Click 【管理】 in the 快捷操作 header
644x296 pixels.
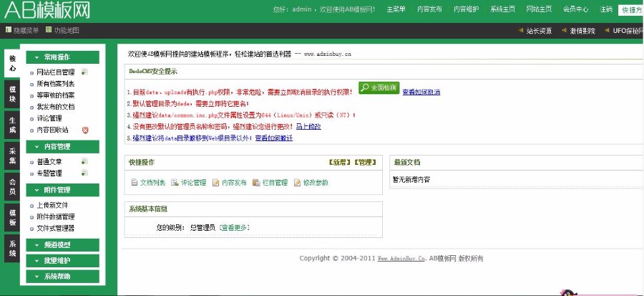coord(365,163)
